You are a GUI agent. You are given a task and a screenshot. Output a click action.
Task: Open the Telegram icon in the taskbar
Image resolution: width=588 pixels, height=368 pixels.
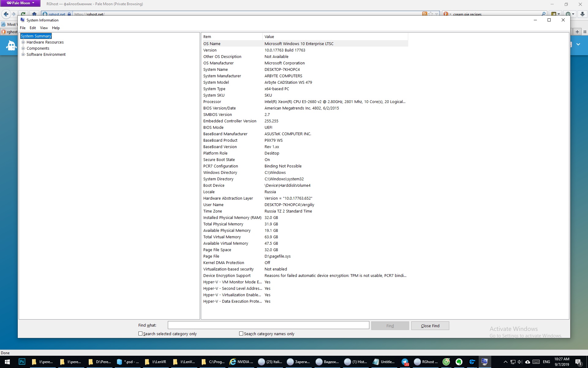(x=405, y=362)
